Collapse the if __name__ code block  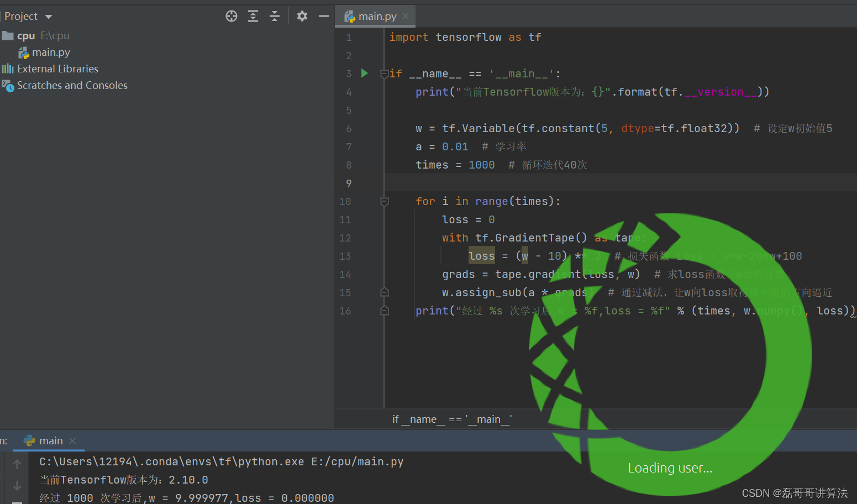[385, 73]
